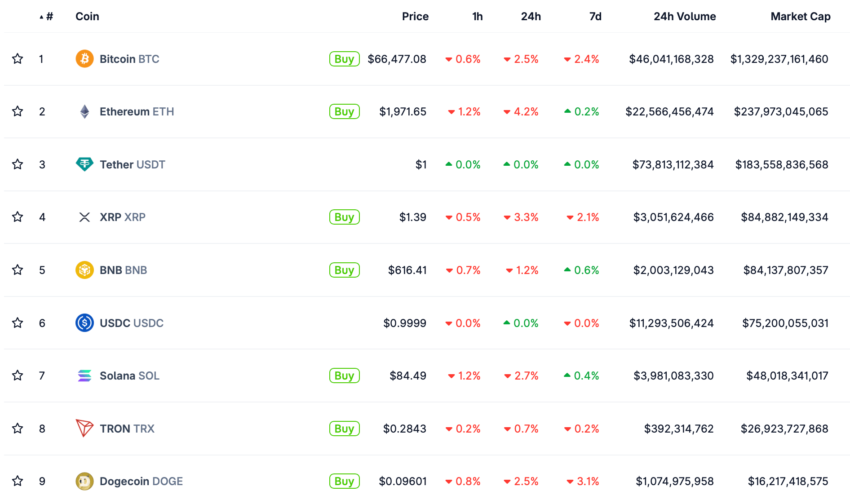This screenshot has width=850, height=504.
Task: Click the BNB logo icon
Action: (84, 270)
